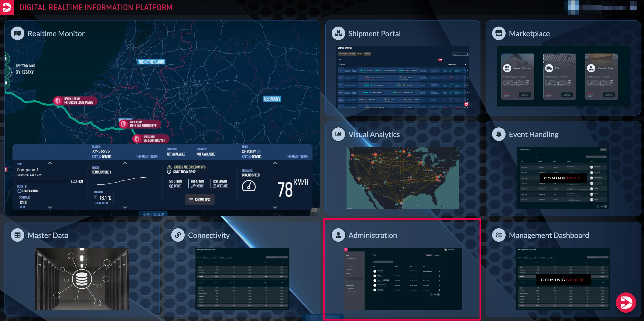The image size is (644, 321).
Task: Select the In progress tab in Arrival Monitor
Action: tap(360, 54)
